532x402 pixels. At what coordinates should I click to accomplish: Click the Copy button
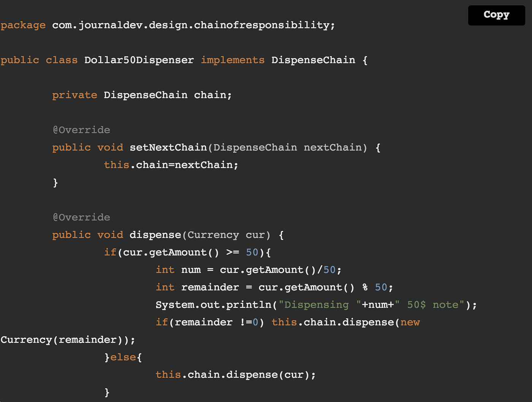(496, 15)
